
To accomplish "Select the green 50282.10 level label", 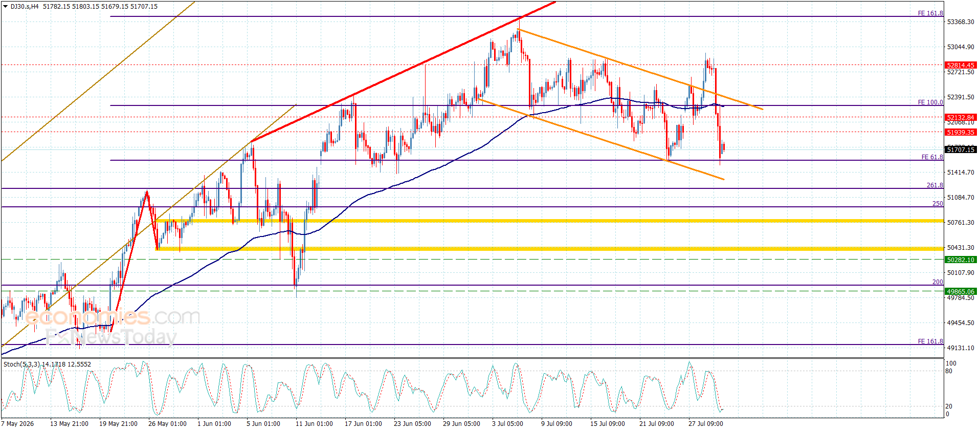I will (x=961, y=260).
